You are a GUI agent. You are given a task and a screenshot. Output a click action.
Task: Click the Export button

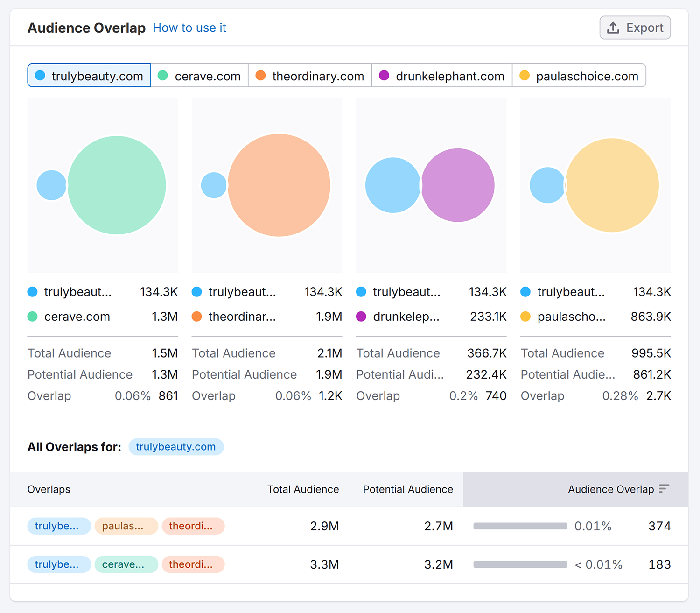(635, 28)
